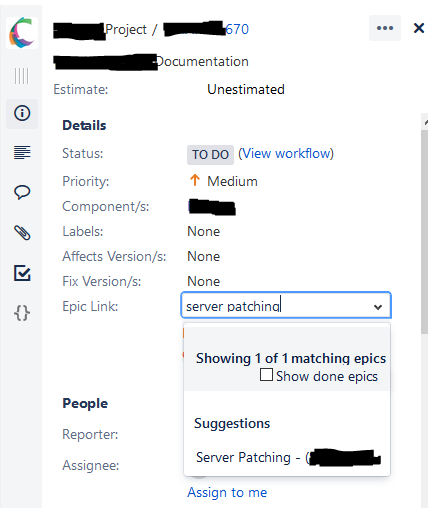Open the Attachments paperclip icon
Image resolution: width=428 pixels, height=508 pixels.
click(22, 233)
